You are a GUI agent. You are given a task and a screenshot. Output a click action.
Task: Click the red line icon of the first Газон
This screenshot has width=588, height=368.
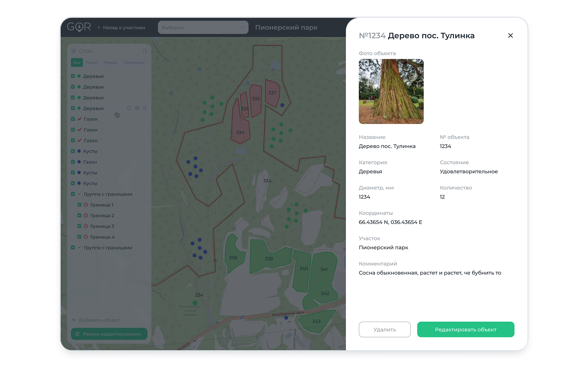coord(79,119)
